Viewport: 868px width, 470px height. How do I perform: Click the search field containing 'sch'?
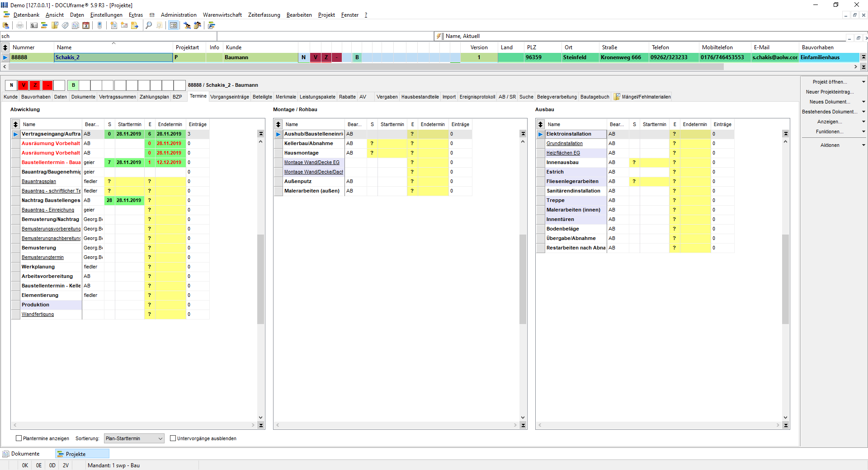[x=108, y=36]
